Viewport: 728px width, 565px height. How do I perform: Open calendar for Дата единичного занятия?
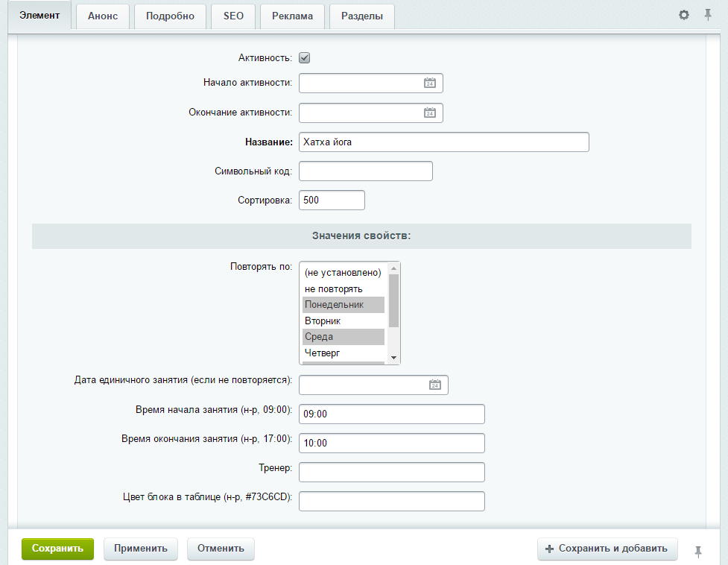[x=435, y=385]
